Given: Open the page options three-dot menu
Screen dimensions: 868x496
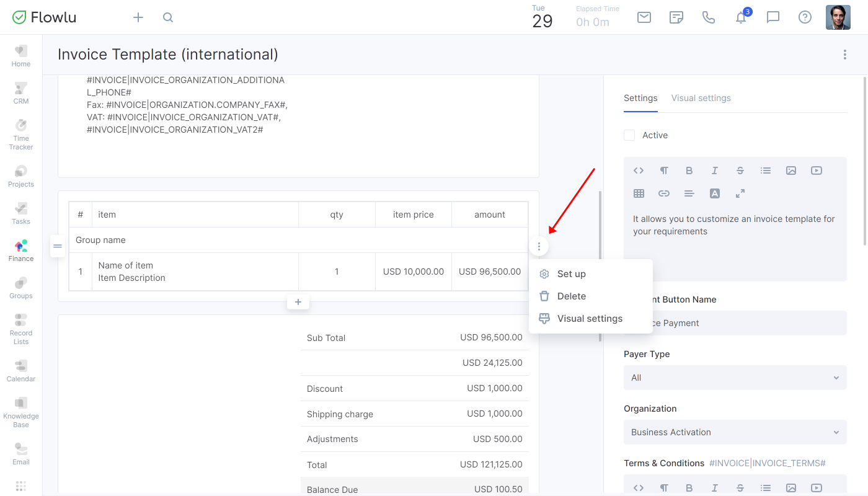Looking at the screenshot, I should tap(844, 55).
